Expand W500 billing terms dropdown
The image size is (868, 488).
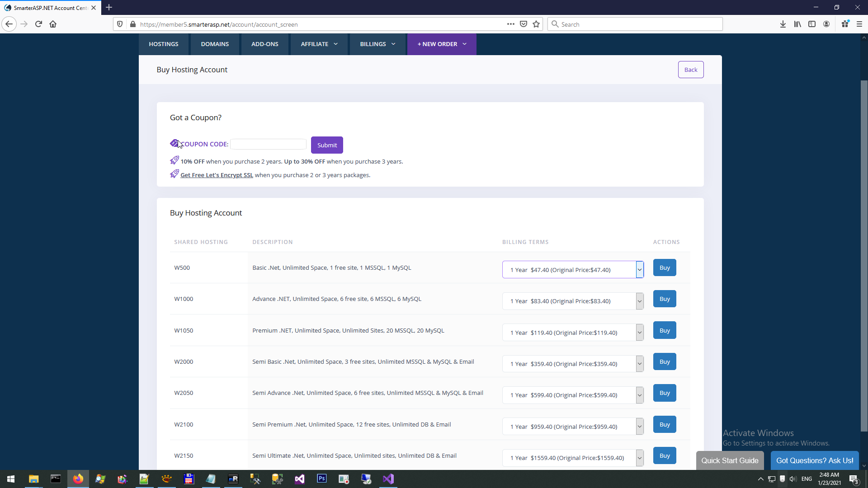(572, 270)
